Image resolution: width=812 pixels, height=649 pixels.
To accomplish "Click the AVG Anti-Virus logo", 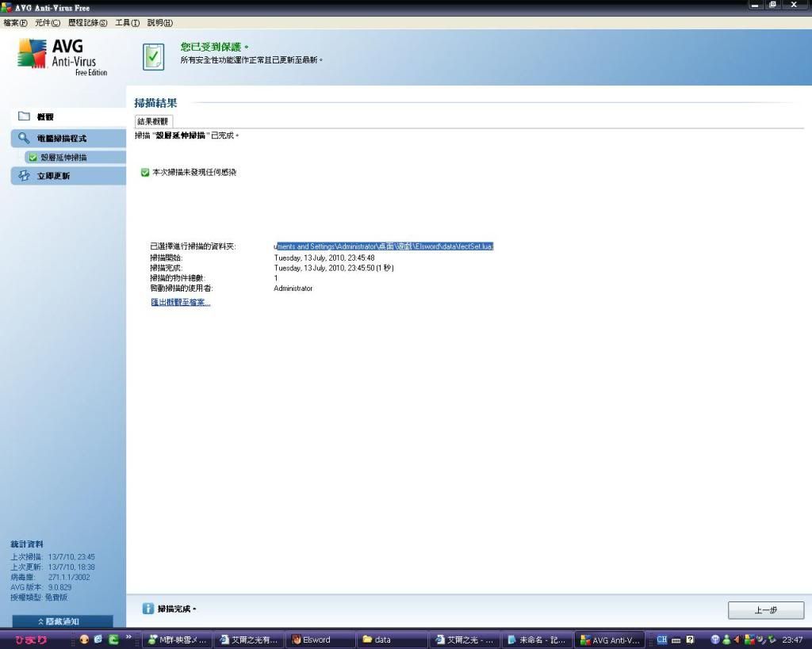I will click(x=62, y=57).
